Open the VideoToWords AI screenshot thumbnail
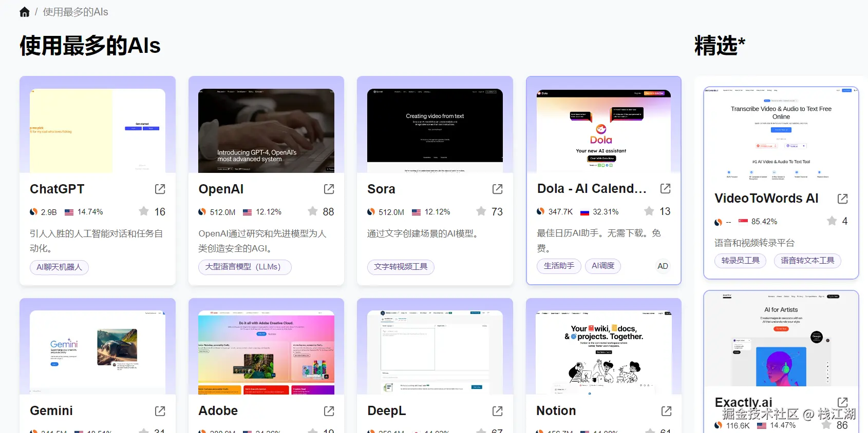 781,134
